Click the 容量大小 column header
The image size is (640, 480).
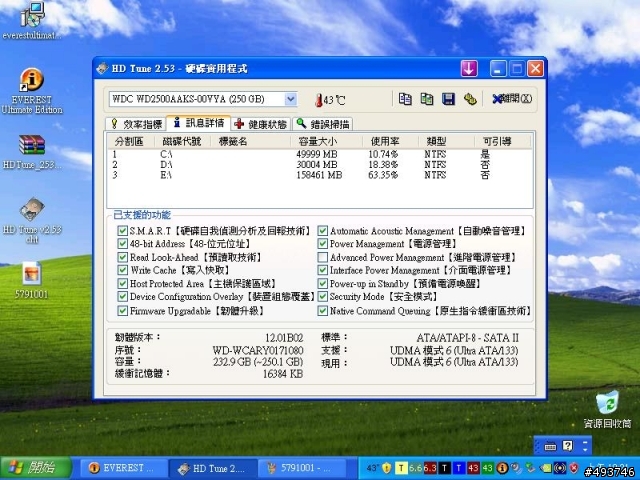point(327,142)
